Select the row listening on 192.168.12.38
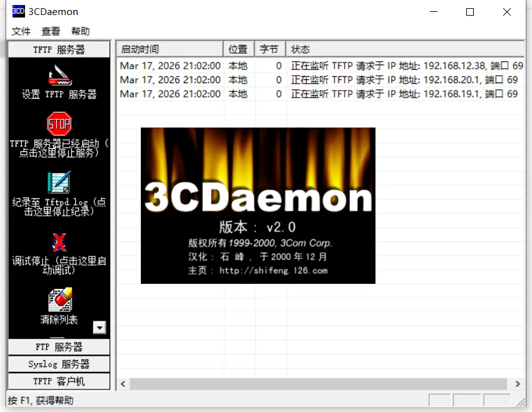Image resolution: width=532 pixels, height=412 pixels. pos(320,66)
